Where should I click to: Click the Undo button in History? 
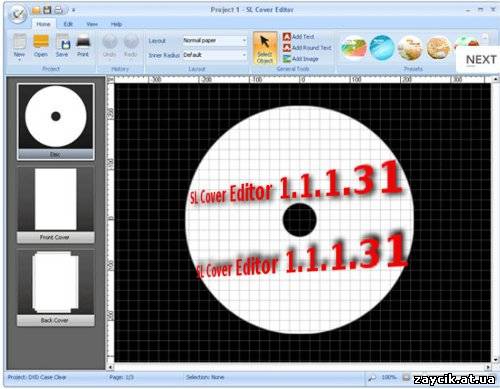pyautogui.click(x=110, y=46)
